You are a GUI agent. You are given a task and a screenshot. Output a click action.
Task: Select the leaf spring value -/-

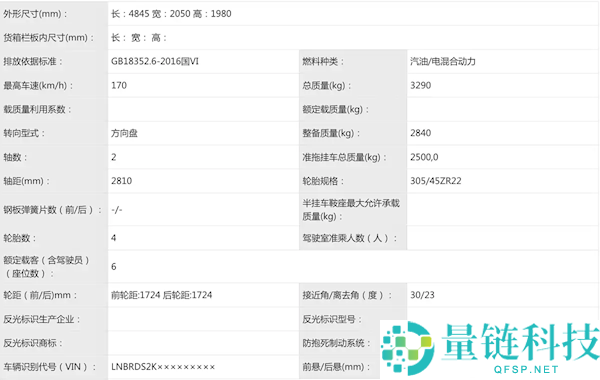coord(117,210)
